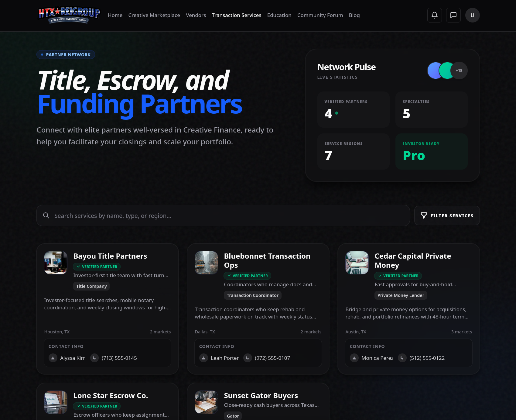Navigate to the Education page
The height and width of the screenshot is (420, 516).
click(x=279, y=15)
